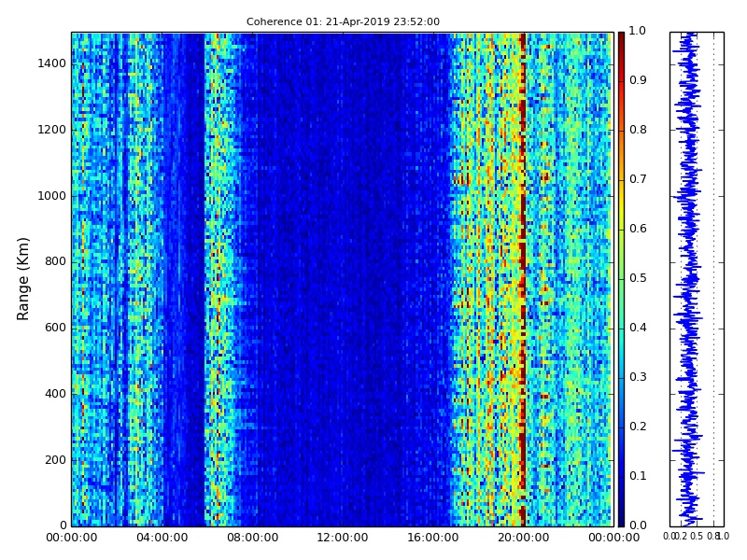747x560 pixels.
Task: Click the 0.5 tick label under the profile plot
Action: [x=697, y=536]
